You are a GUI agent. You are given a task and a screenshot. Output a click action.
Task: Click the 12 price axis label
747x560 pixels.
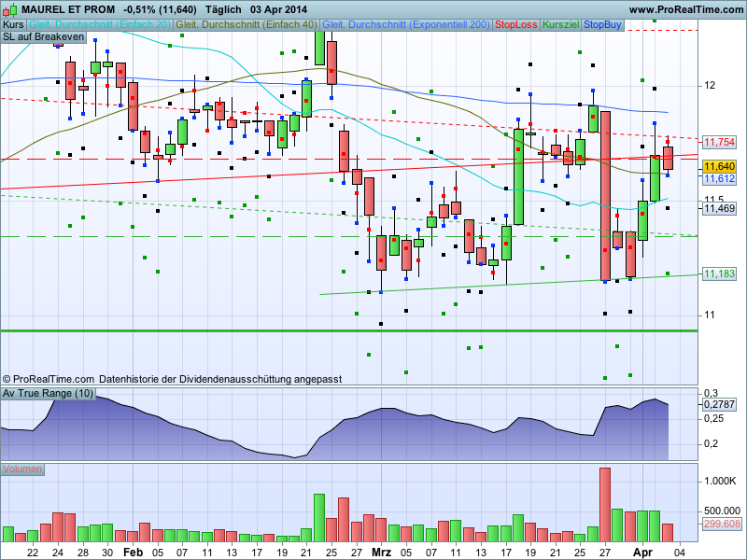[710, 86]
